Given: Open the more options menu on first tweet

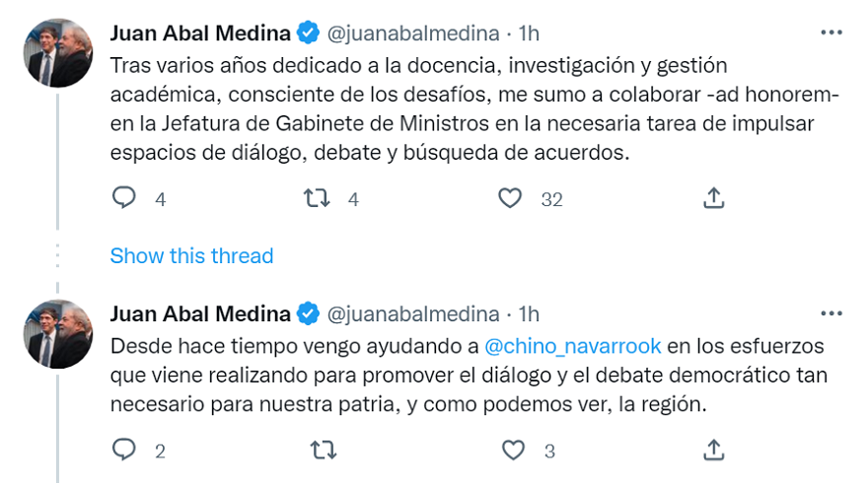Looking at the screenshot, I should (x=831, y=33).
